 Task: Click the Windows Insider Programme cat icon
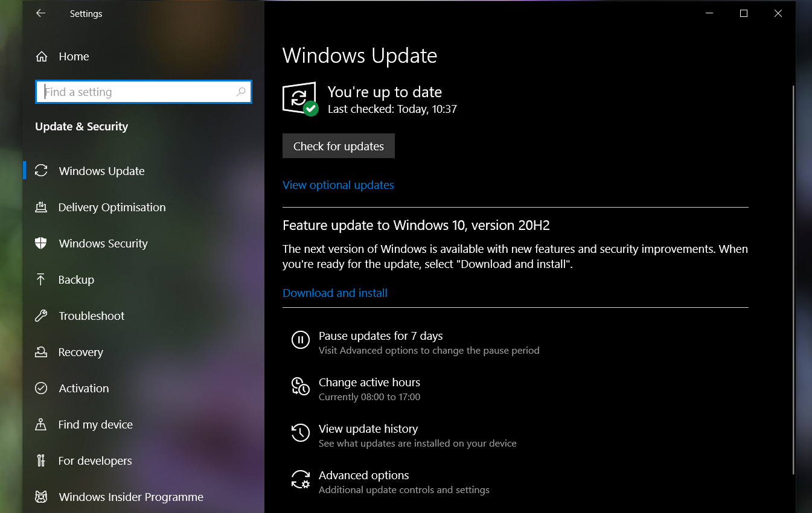point(41,497)
